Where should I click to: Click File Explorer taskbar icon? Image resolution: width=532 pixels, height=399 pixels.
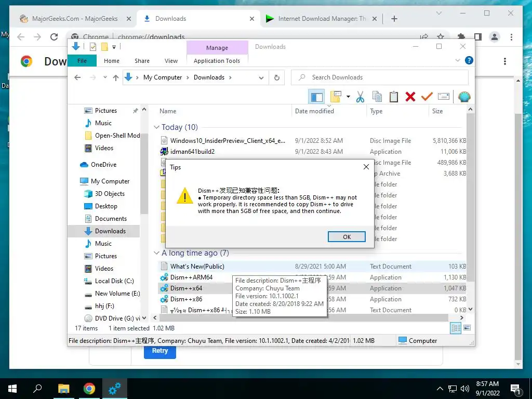[63, 389]
